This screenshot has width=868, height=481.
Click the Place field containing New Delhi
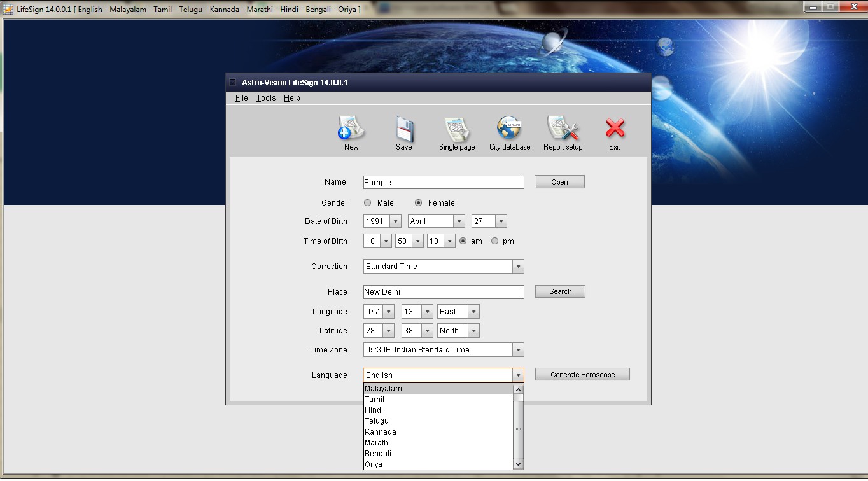[444, 292]
